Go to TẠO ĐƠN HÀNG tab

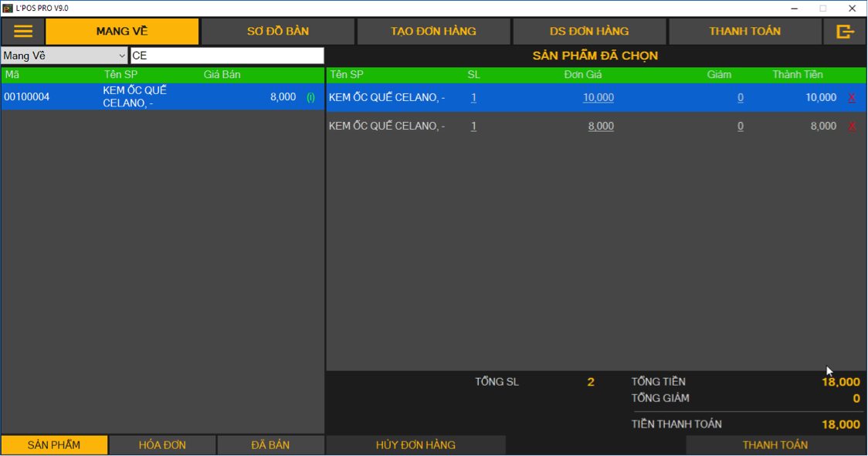point(433,32)
